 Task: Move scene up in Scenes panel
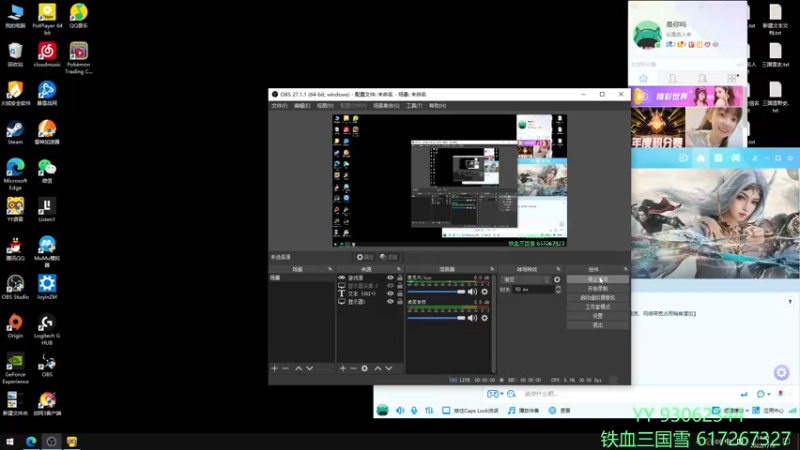coord(298,368)
